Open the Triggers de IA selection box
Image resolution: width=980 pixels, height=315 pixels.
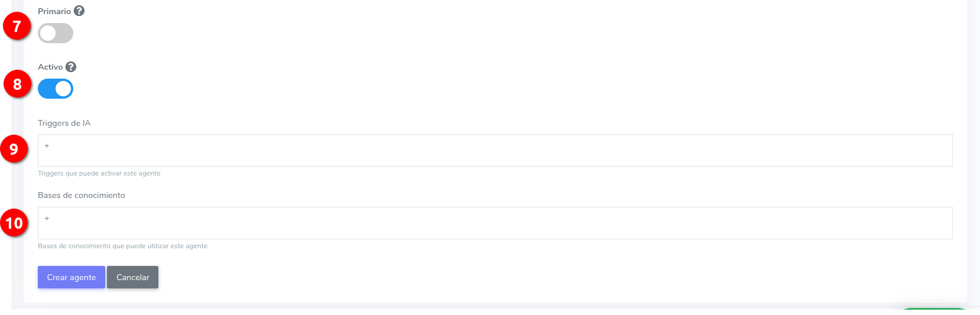[x=495, y=150]
